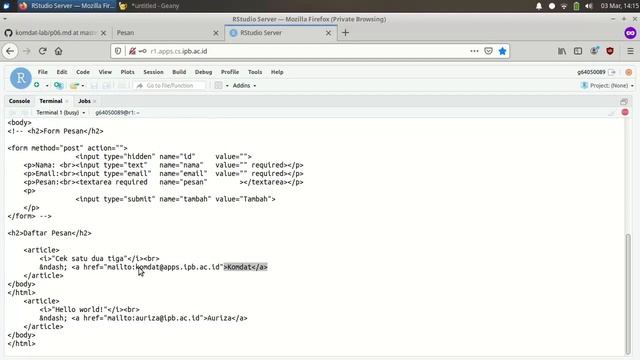Click the open file folder icon
Viewport: 640px width, 360px height.
pyautogui.click(x=74, y=86)
